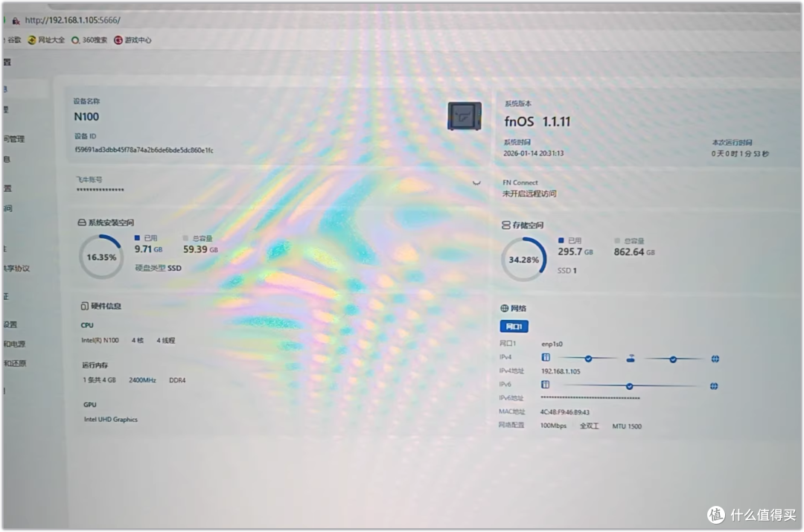
Task: Click the blue 已用 legend square under 系统安装空间
Action: pos(137,238)
